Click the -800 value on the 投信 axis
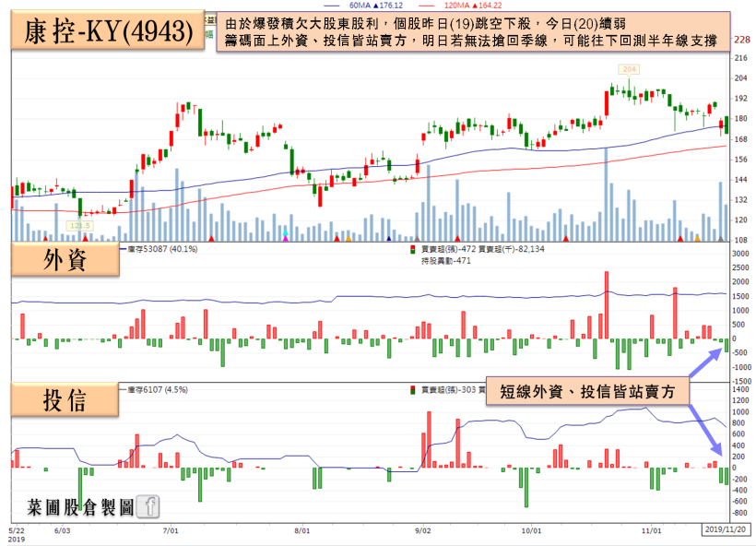The width and height of the screenshot is (756, 546). 740,513
